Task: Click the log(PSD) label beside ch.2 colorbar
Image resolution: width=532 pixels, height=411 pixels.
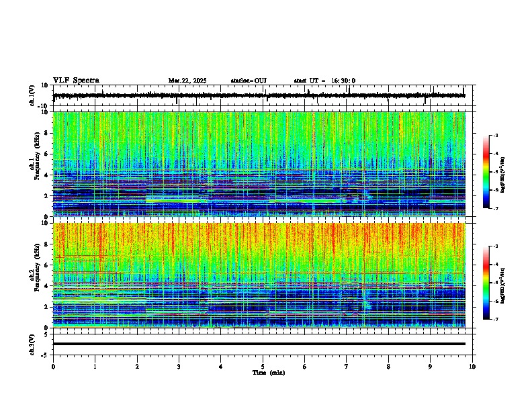Action: [x=503, y=285]
